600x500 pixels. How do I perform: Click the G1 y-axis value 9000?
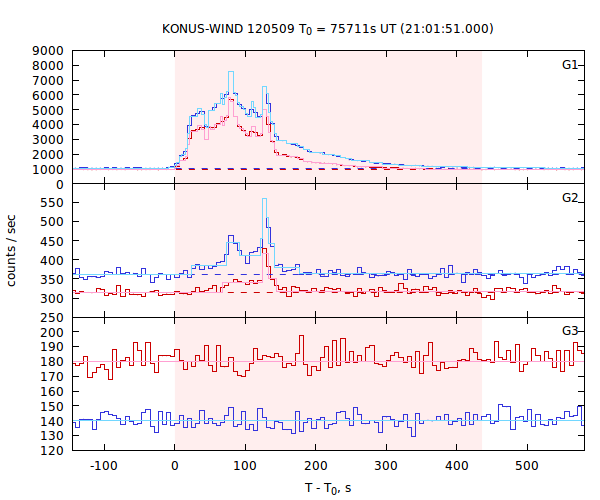point(47,51)
